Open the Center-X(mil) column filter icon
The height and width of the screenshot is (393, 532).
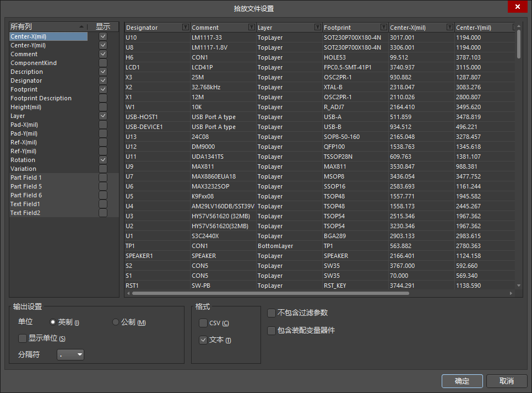tap(450, 27)
